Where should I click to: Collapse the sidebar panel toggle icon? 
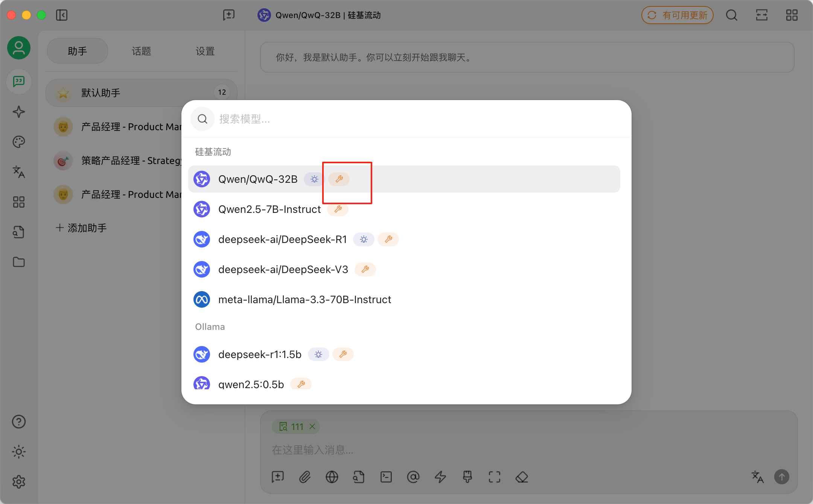click(62, 15)
